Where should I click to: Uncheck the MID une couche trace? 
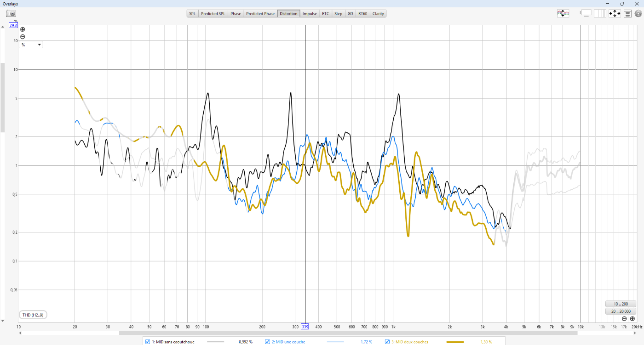point(267,342)
